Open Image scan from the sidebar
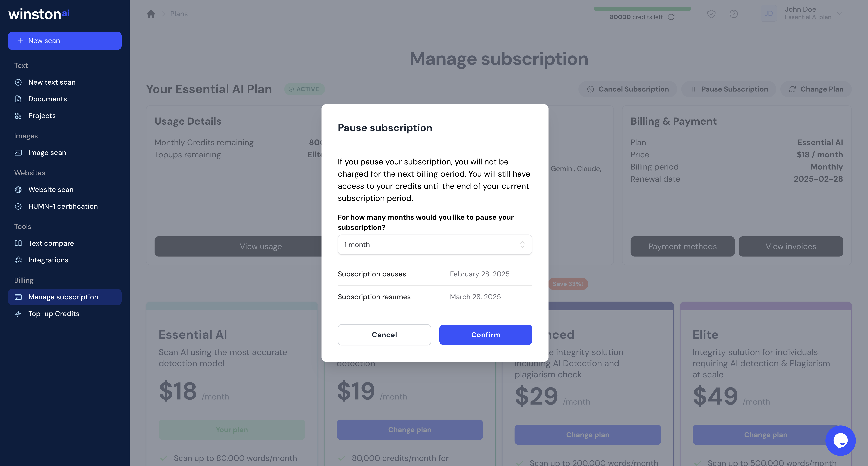 pyautogui.click(x=47, y=153)
